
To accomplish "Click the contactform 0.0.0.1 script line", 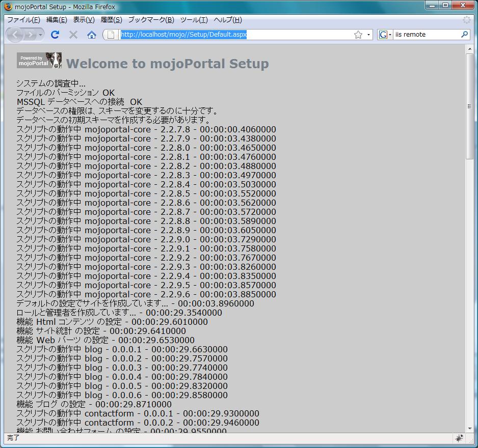I will click(x=138, y=413).
